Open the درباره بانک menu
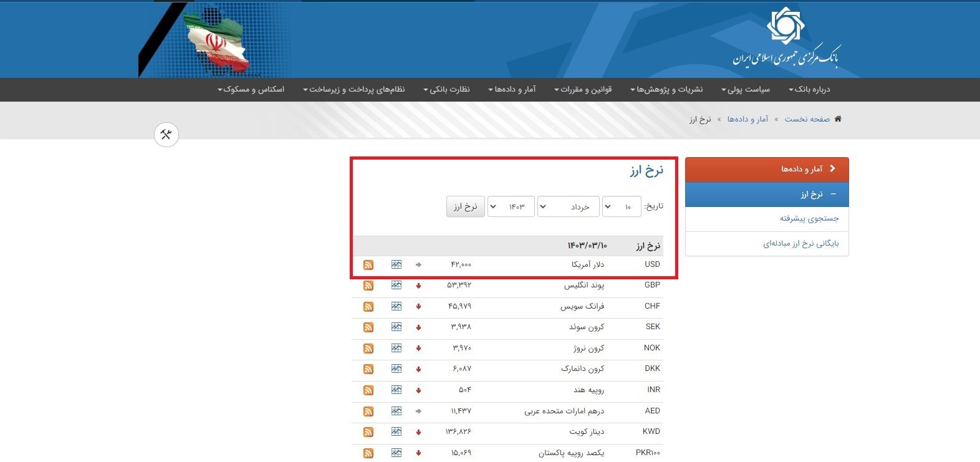The height and width of the screenshot is (462, 980). (809, 90)
